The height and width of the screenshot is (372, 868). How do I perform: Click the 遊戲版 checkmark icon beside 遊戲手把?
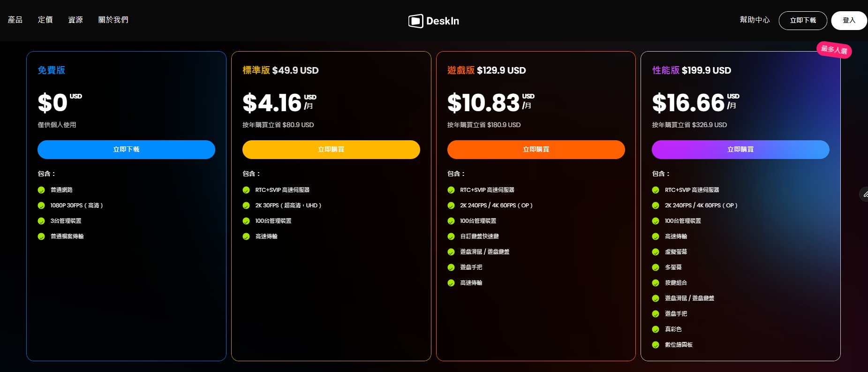coord(451,267)
